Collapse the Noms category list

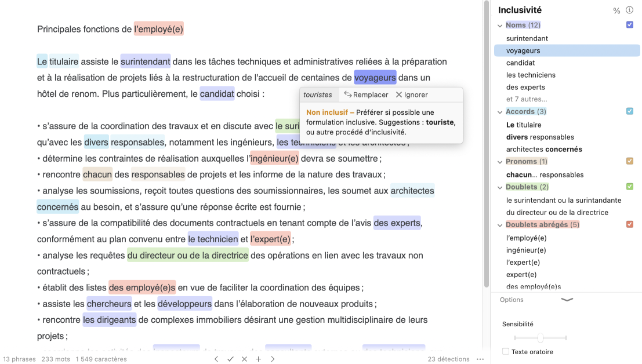click(500, 26)
